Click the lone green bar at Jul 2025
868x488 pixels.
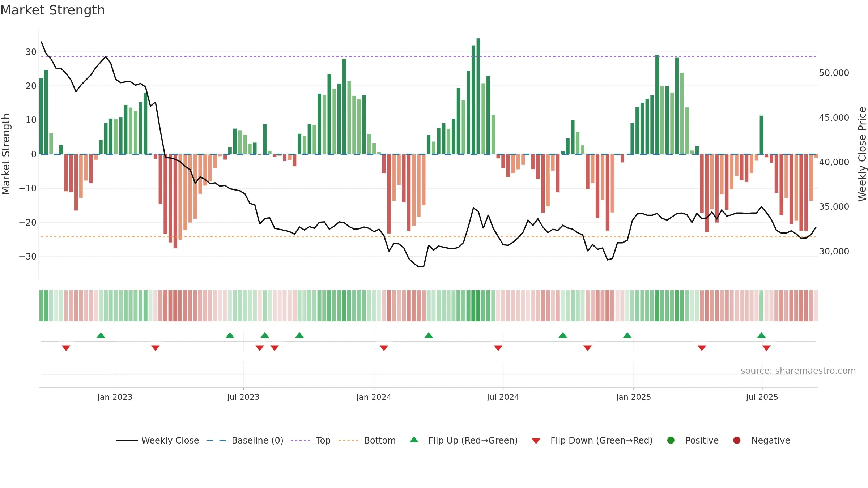(761, 135)
